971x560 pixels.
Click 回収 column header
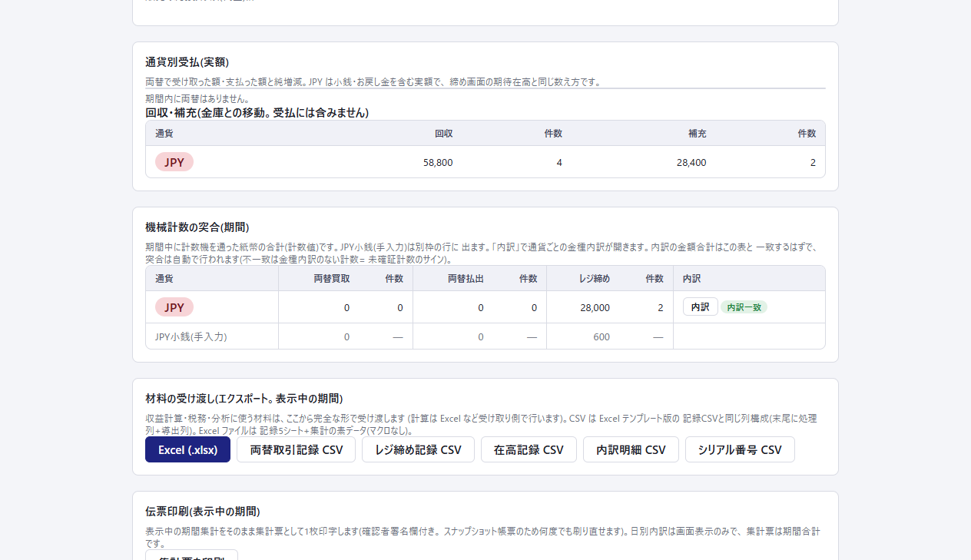[x=444, y=133]
